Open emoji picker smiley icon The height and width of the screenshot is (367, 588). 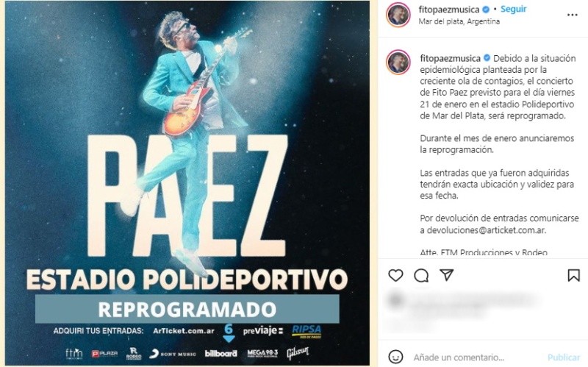395,357
